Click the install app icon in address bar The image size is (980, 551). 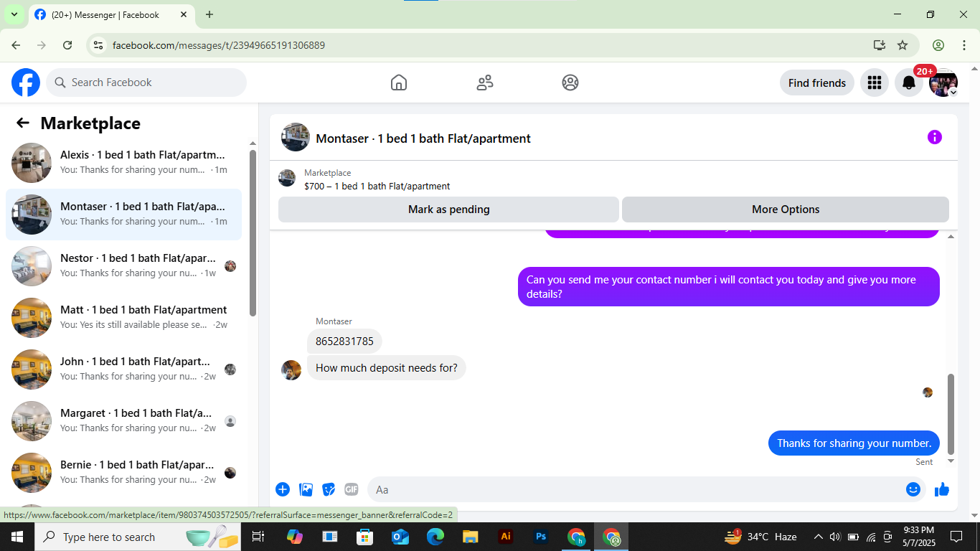coord(880,45)
